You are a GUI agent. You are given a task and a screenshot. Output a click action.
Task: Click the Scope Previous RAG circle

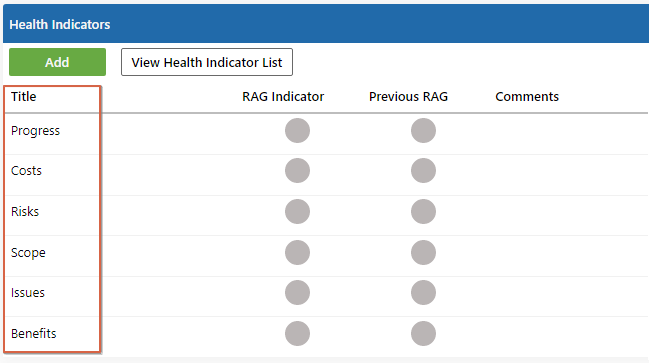click(423, 252)
